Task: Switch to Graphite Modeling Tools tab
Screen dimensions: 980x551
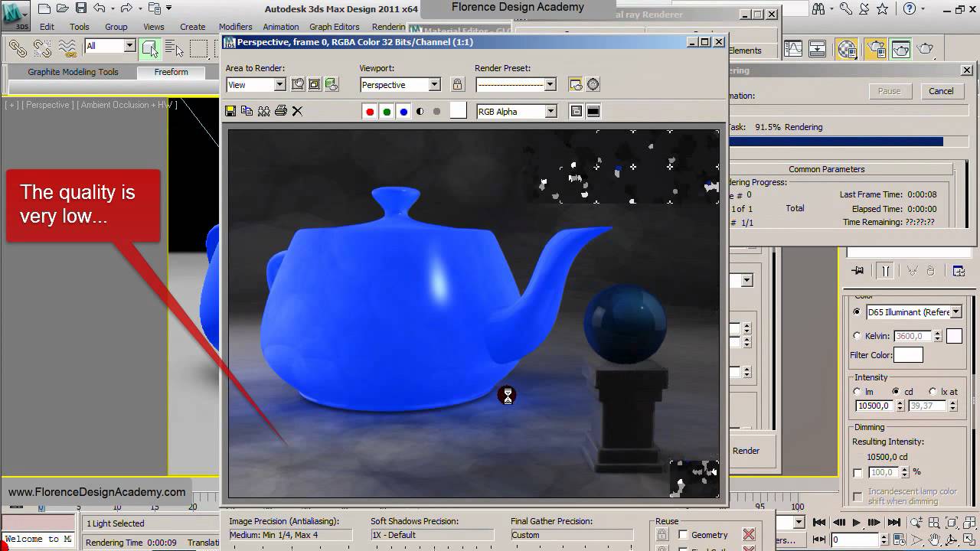Action: click(73, 72)
